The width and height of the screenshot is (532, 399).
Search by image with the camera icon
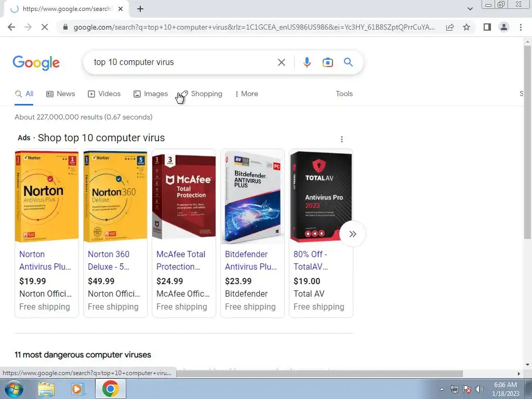[x=327, y=62]
